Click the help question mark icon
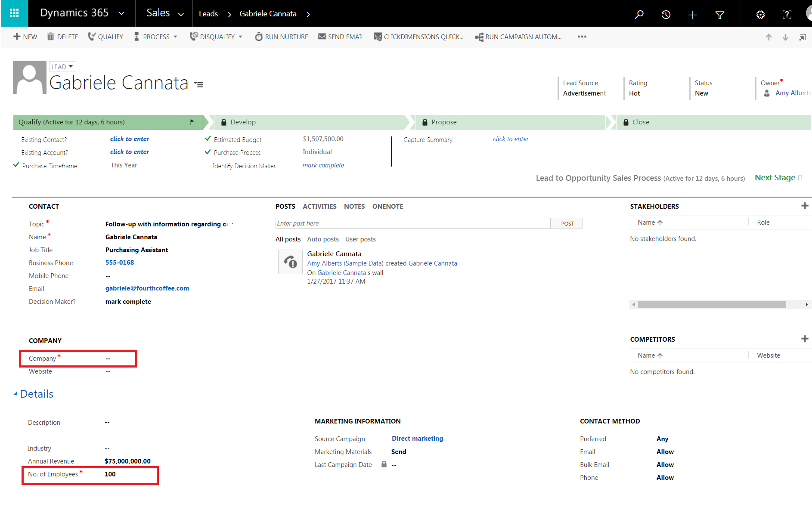Image resolution: width=812 pixels, height=513 pixels. point(787,15)
